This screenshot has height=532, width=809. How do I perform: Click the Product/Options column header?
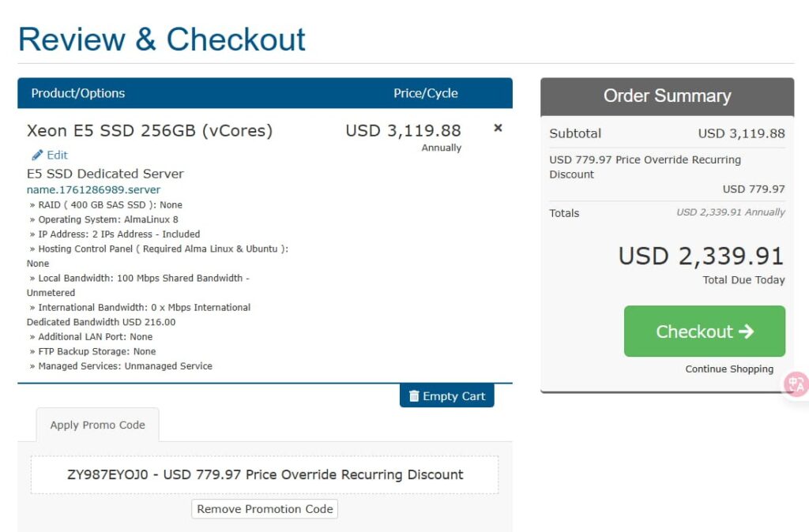[x=78, y=93]
